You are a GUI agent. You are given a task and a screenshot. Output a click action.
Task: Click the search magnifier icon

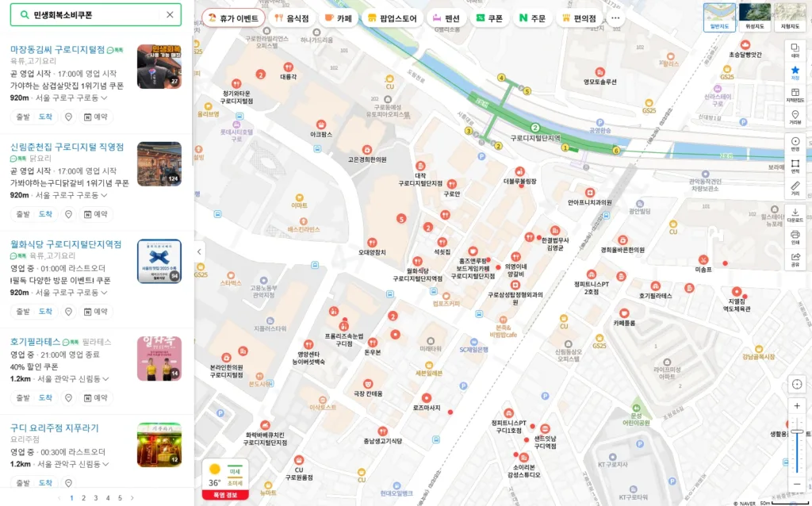click(x=25, y=15)
